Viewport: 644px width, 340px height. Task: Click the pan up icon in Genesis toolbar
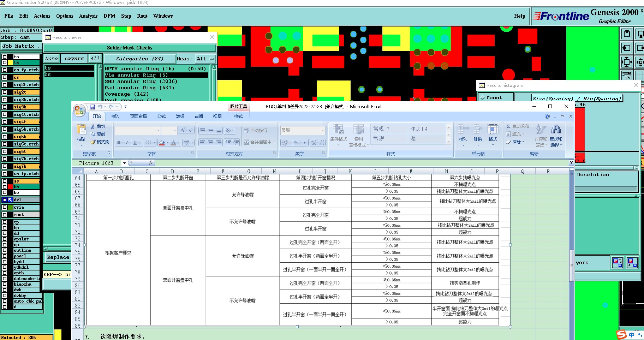[x=627, y=34]
